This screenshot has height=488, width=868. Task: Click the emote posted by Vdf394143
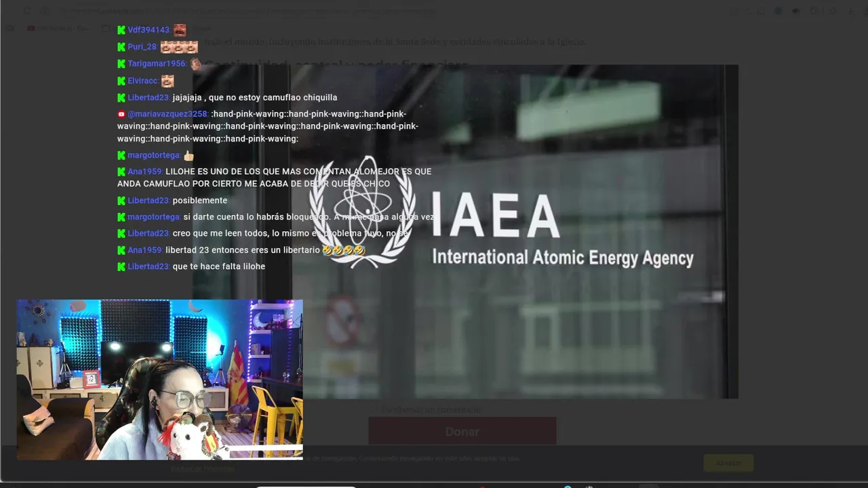coord(180,30)
